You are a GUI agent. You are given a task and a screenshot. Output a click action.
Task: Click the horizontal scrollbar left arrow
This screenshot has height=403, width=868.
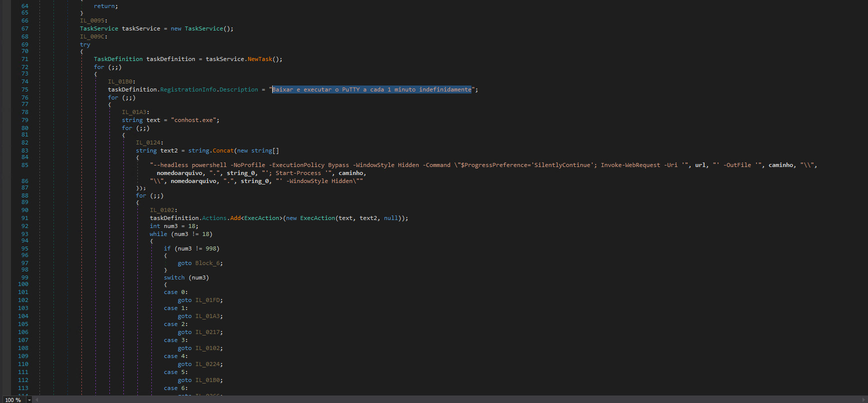click(x=36, y=400)
